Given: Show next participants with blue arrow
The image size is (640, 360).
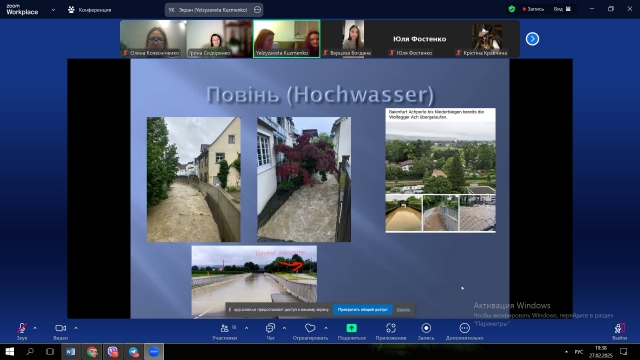Looking at the screenshot, I should point(532,39).
